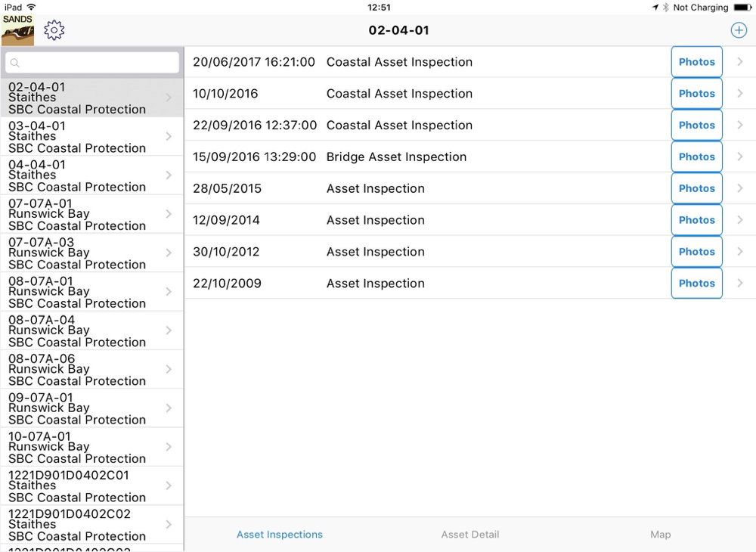The height and width of the screenshot is (552, 756).
Task: Select asset 08-07A-06 Runswick Bay
Action: (92, 370)
